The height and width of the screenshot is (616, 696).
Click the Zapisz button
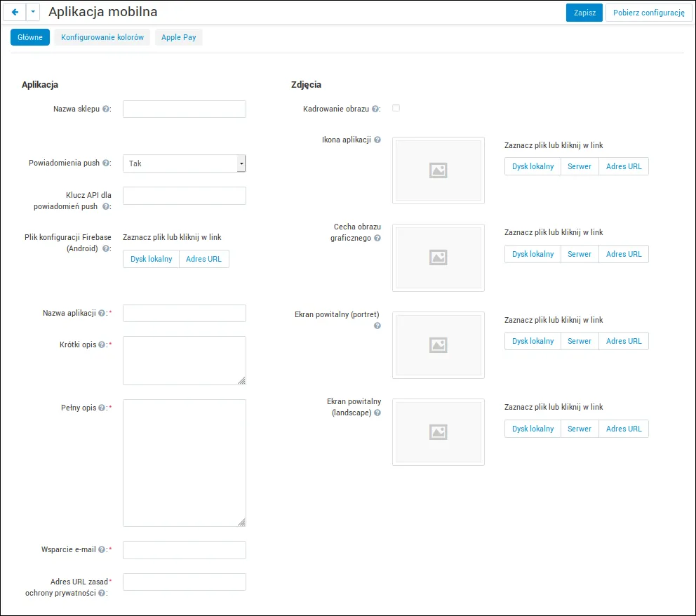(584, 13)
